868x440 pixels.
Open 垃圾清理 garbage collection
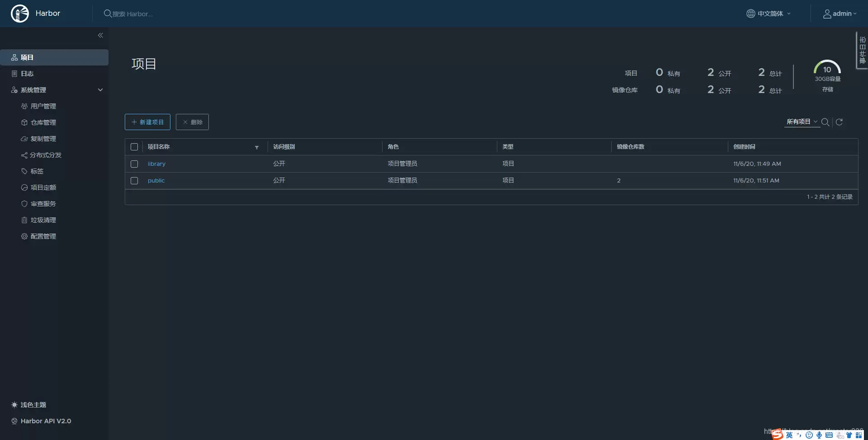(x=43, y=220)
